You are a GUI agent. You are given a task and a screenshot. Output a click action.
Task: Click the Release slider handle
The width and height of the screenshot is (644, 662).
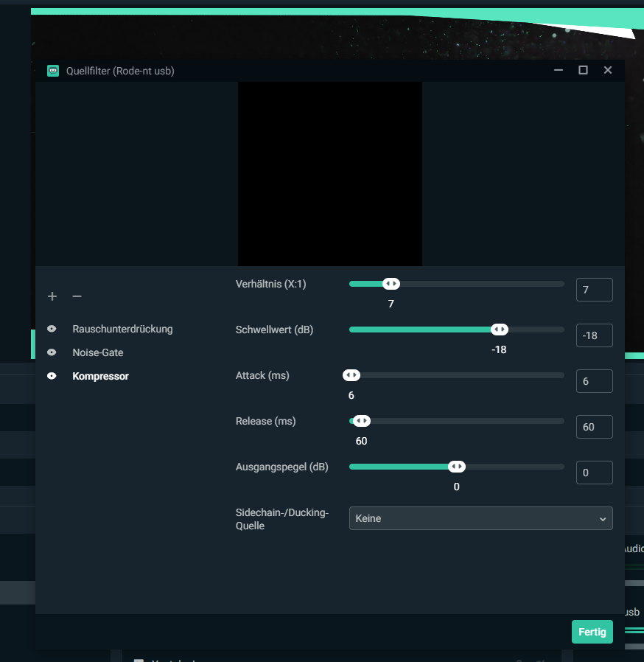click(361, 421)
